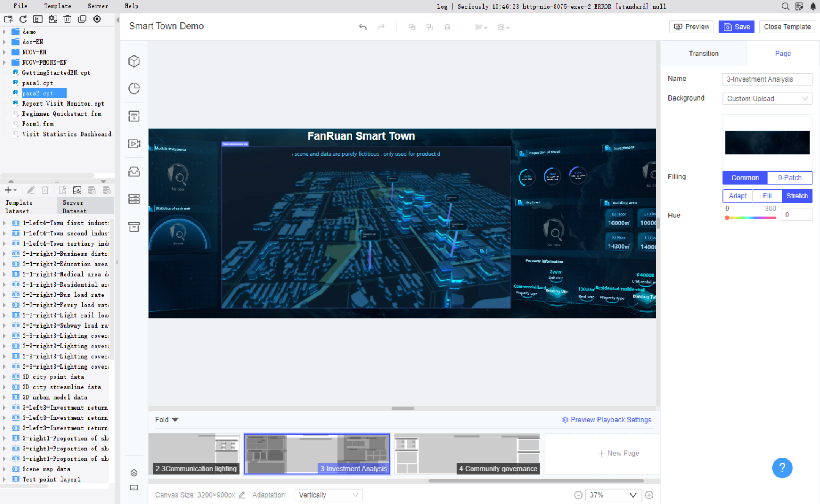Click the new template icon in top-left toolbar

8,19
